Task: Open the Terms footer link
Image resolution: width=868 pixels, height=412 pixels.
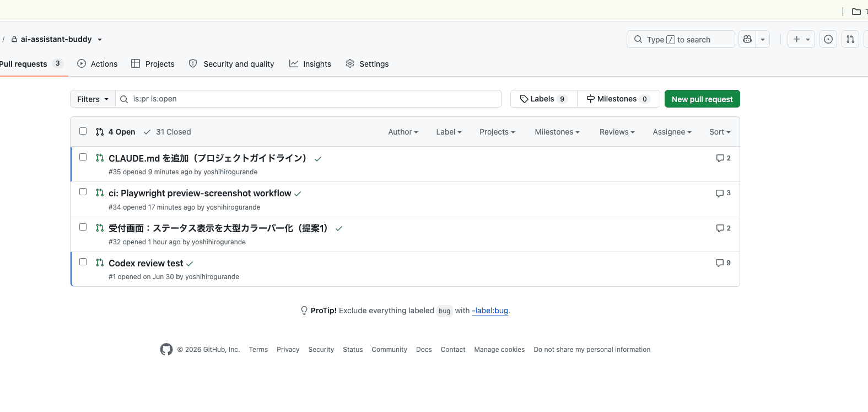Action: pyautogui.click(x=258, y=350)
